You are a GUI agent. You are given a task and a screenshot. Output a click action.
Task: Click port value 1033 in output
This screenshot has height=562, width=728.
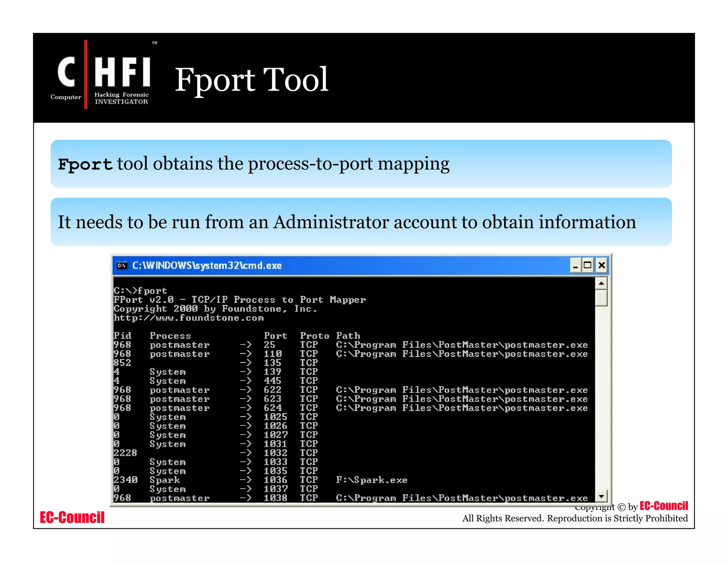click(275, 462)
